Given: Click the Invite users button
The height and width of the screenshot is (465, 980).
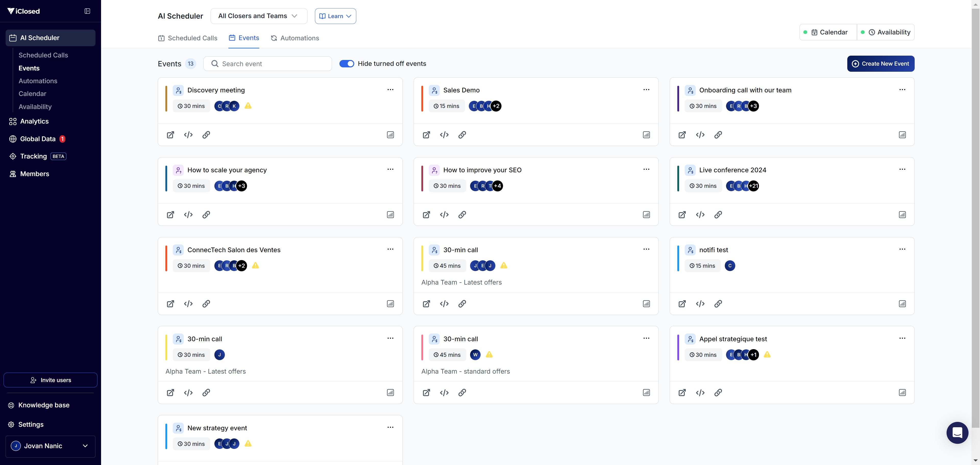Looking at the screenshot, I should pyautogui.click(x=50, y=380).
